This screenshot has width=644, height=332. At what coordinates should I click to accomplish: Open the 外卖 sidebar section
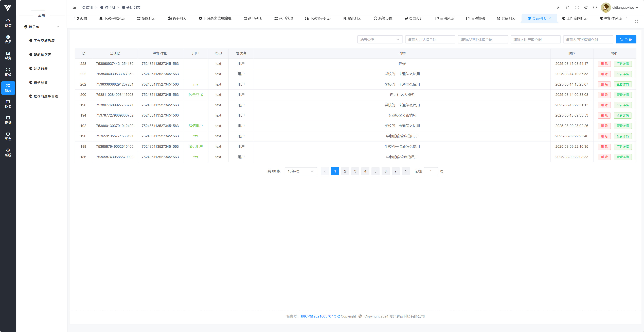(x=8, y=104)
